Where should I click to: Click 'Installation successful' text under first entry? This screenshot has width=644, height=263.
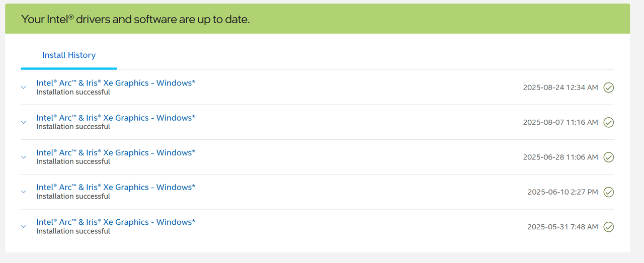coord(73,92)
